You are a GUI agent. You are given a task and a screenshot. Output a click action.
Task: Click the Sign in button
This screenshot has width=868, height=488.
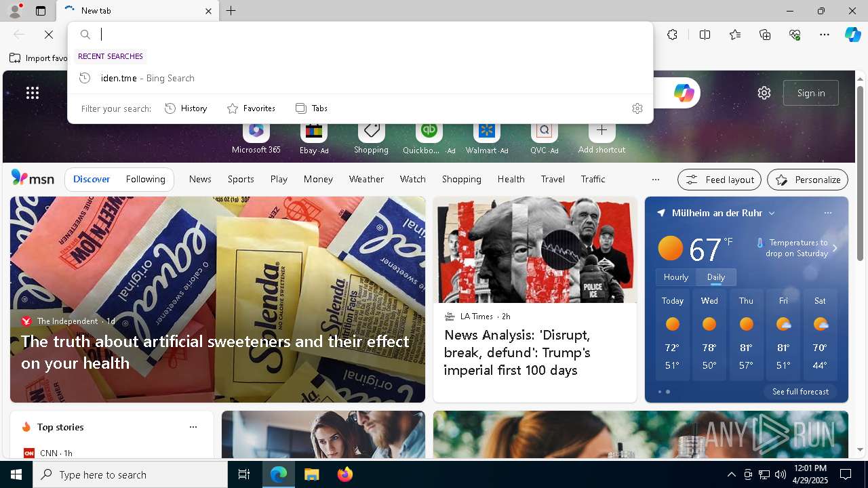pyautogui.click(x=811, y=93)
